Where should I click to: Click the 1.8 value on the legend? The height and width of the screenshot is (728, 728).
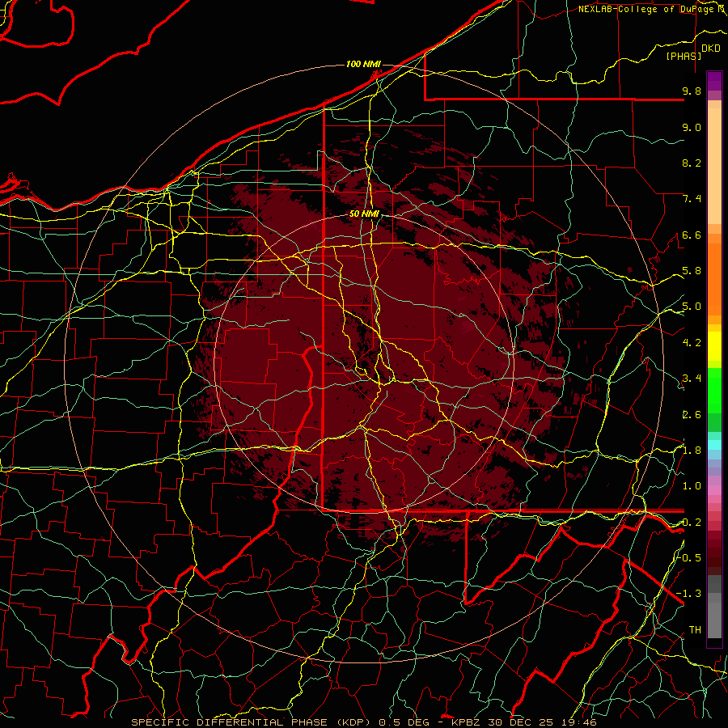tap(692, 451)
